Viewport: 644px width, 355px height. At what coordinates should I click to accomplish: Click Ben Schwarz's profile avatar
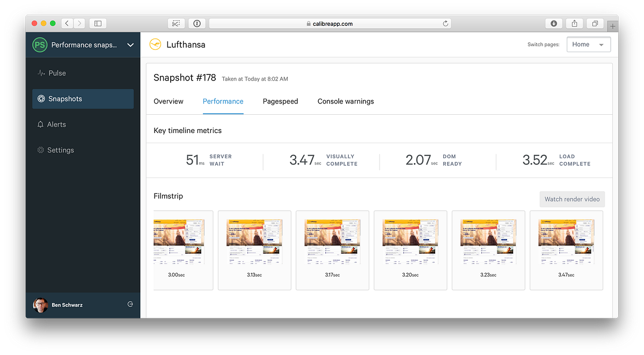point(40,304)
